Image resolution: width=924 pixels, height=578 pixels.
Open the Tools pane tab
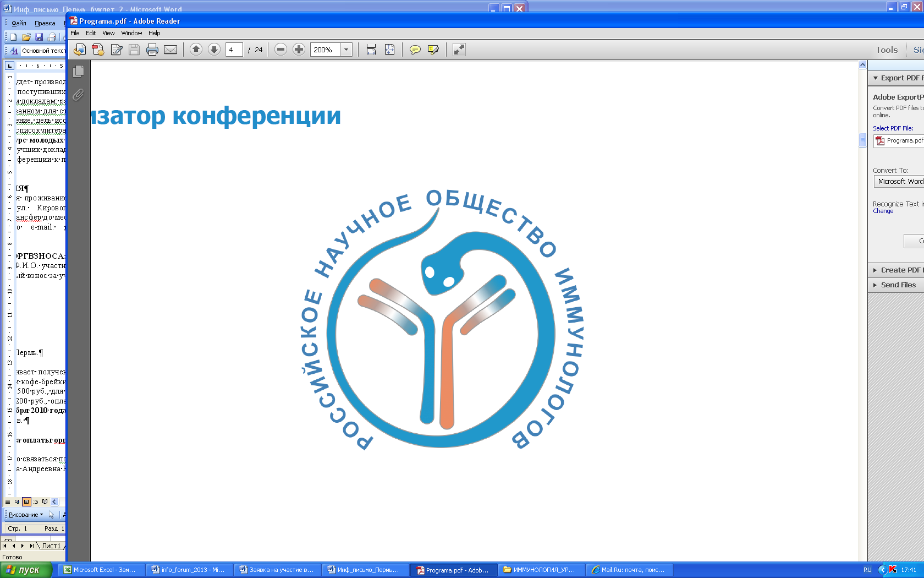[x=887, y=50]
